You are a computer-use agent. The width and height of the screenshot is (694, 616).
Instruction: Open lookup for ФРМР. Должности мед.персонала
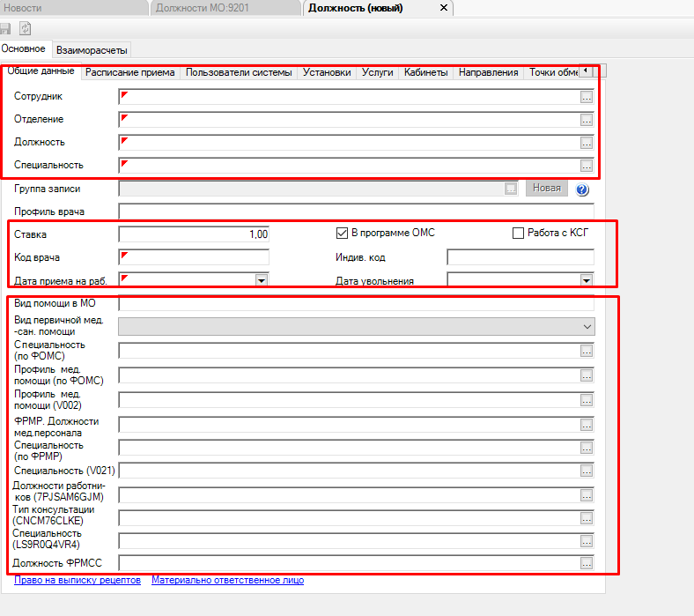pyautogui.click(x=587, y=426)
